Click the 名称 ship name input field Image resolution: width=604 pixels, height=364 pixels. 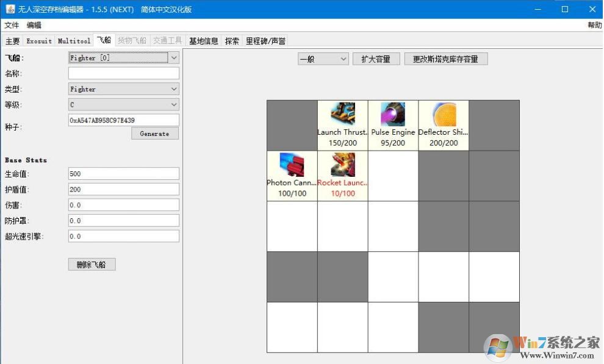(123, 73)
